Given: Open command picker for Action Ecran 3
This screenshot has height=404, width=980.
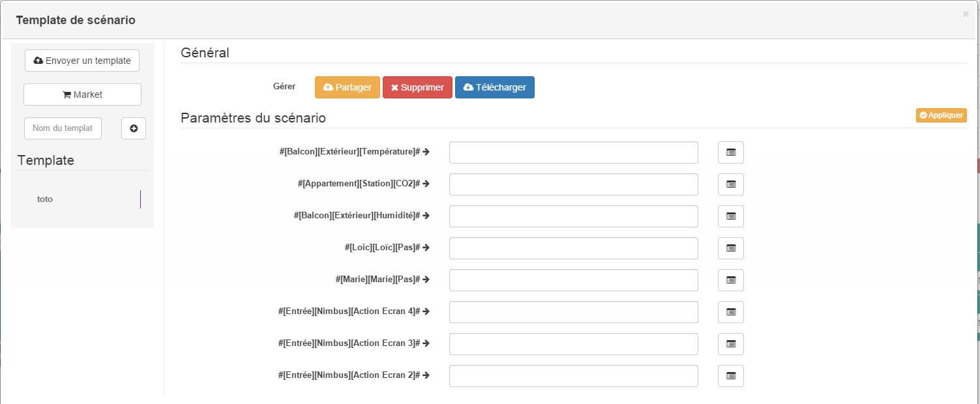Looking at the screenshot, I should (x=730, y=344).
